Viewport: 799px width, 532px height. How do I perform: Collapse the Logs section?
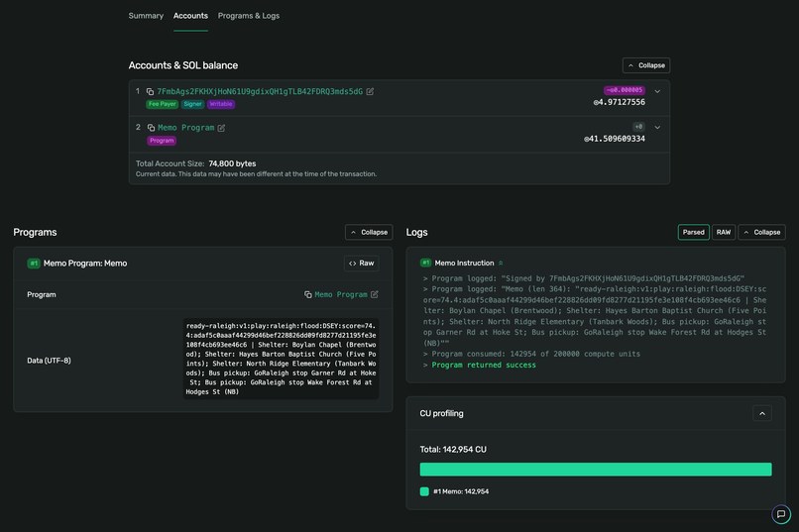coord(761,232)
